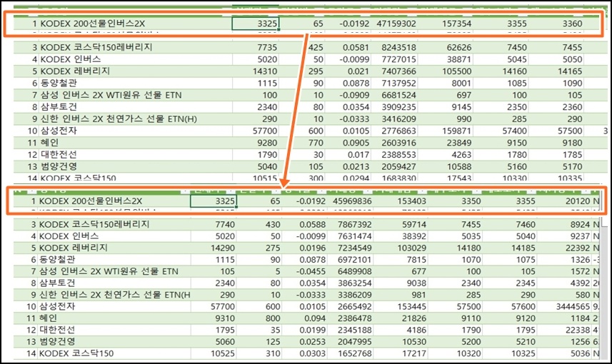Click 삼성전자 name in the lower table
The image size is (612, 364).
click(57, 307)
